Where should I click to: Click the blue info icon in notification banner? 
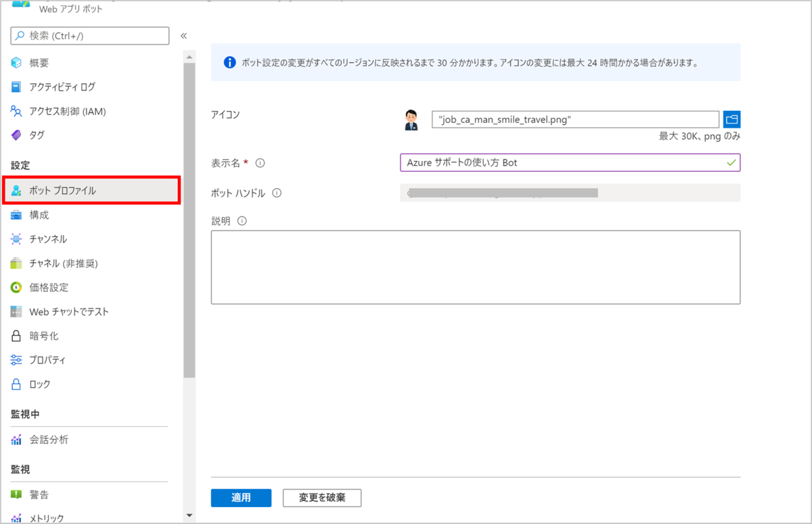(x=229, y=63)
